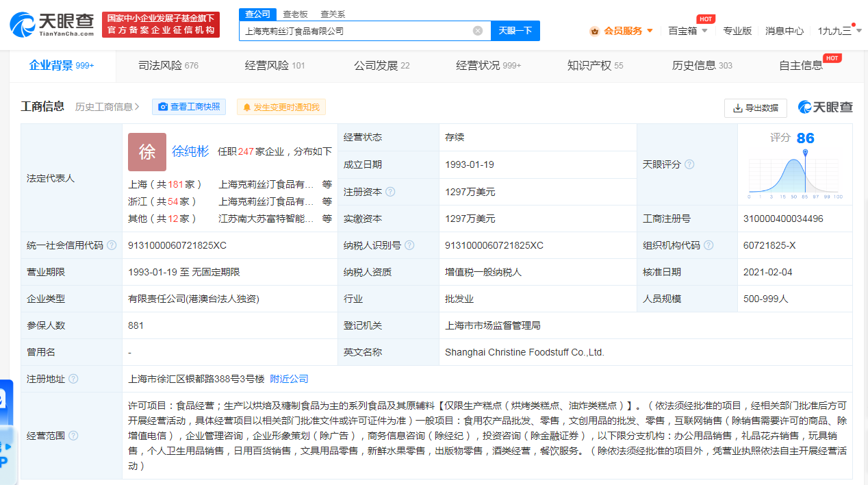Screen dimensions: 868x485
Task: Click the 导出数据 export button
Action: click(x=756, y=108)
